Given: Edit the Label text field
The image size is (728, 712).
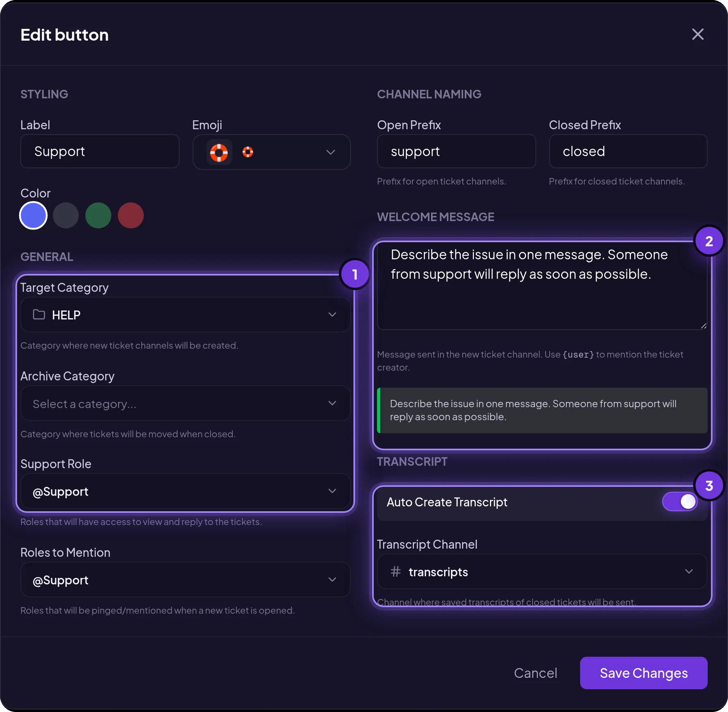Looking at the screenshot, I should click(x=100, y=151).
